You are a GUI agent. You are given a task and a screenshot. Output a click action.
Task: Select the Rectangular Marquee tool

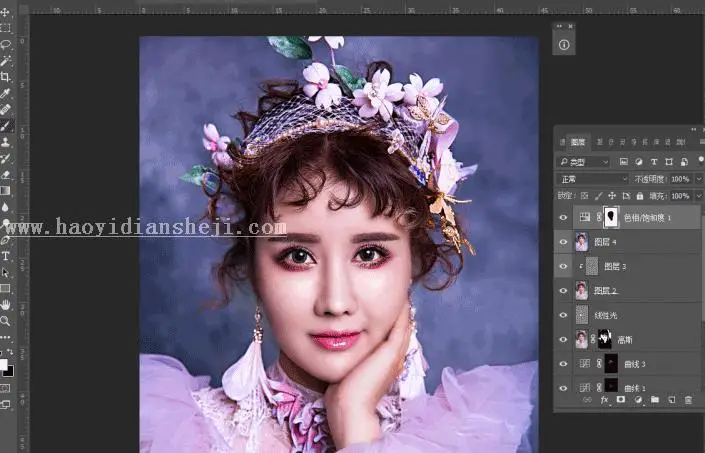coord(5,28)
